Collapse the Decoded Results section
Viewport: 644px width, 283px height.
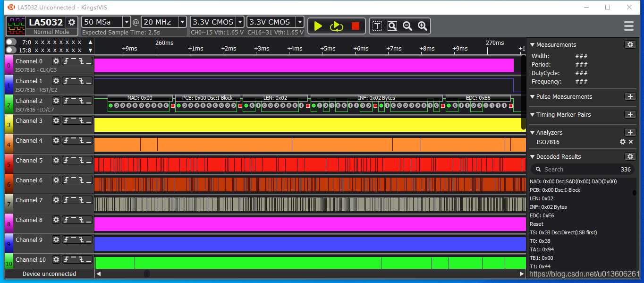pyautogui.click(x=533, y=157)
